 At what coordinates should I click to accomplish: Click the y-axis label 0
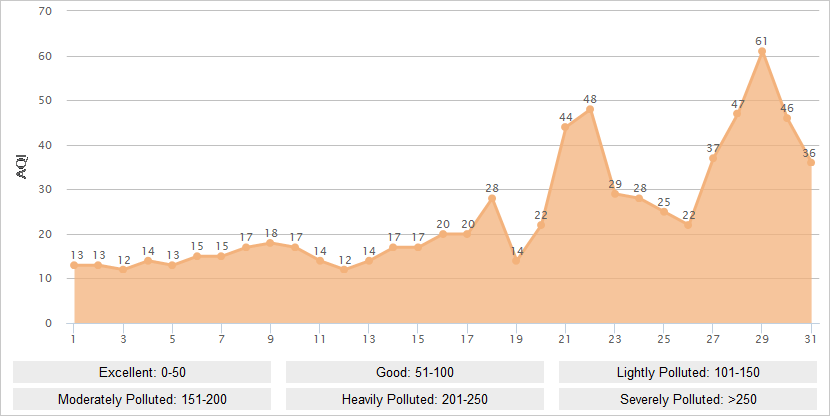point(49,323)
